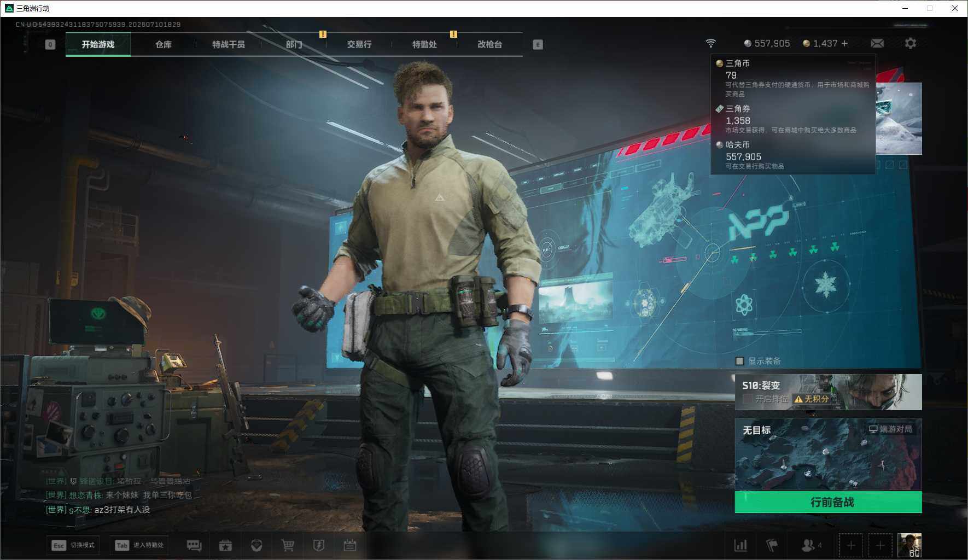Click the shopping cart store icon
968x560 pixels.
[288, 545]
